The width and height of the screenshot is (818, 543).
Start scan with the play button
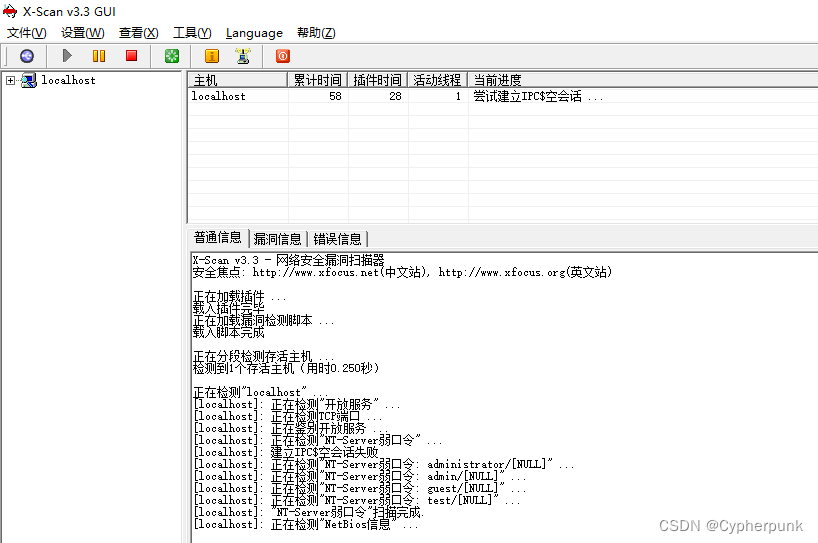tap(67, 56)
